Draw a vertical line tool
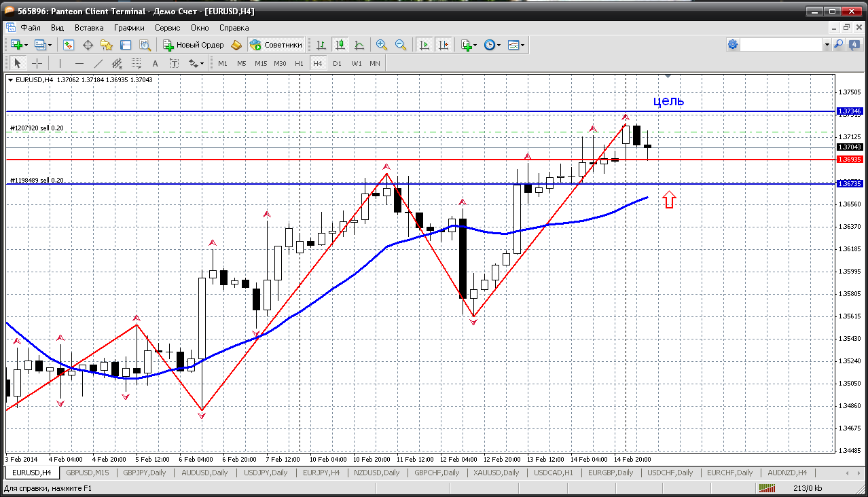 pos(60,63)
